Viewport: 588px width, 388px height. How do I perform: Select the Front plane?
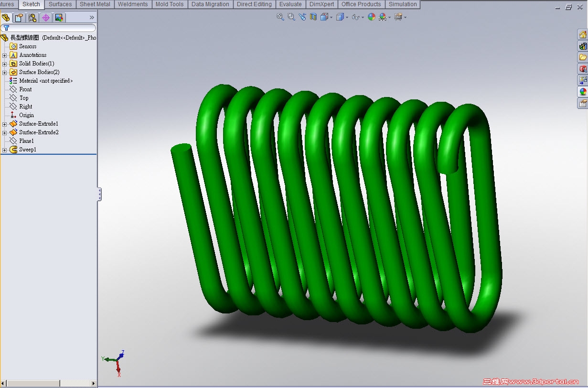[25, 89]
